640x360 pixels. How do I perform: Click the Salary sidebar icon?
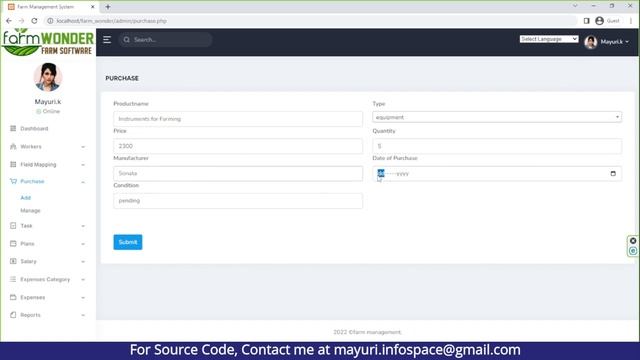pos(13,261)
